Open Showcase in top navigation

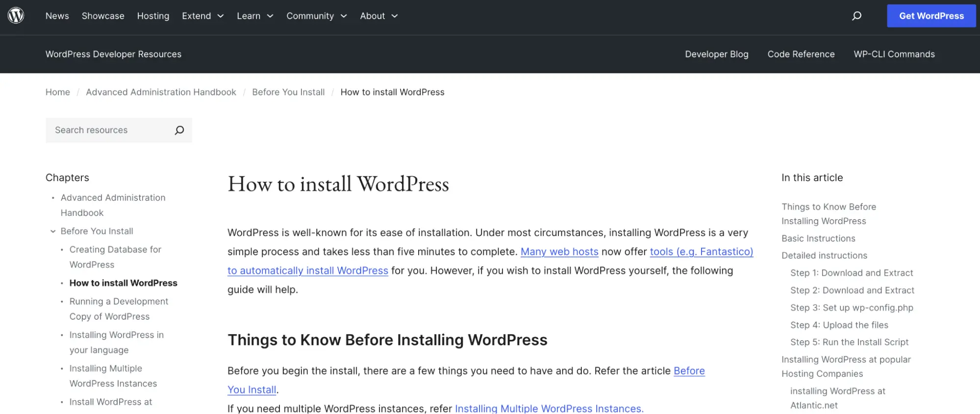point(103,16)
